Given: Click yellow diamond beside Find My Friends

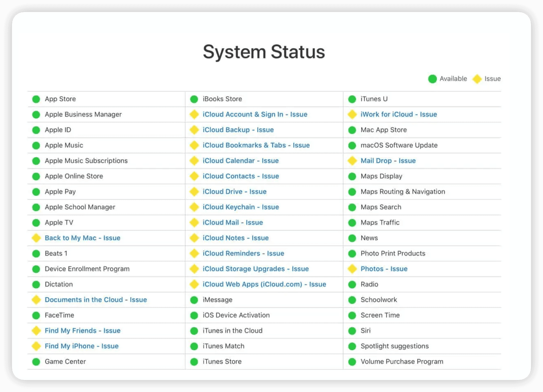Looking at the screenshot, I should coord(36,331).
